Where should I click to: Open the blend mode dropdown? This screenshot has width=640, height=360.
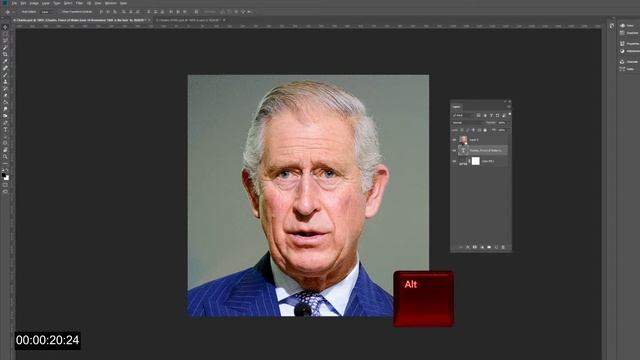468,123
